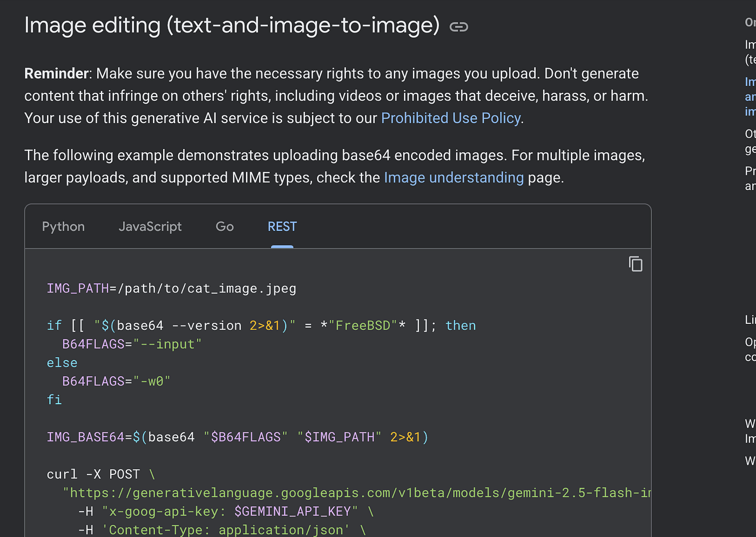Viewport: 756px width, 537px height.
Task: Switch to the Python code tab
Action: 63,227
